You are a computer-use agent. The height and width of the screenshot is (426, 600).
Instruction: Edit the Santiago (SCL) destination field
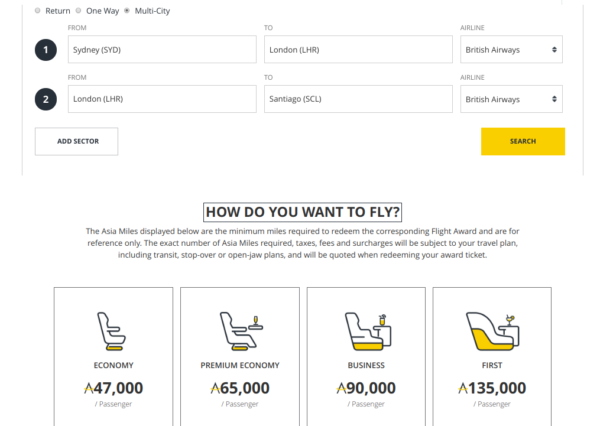click(x=358, y=99)
